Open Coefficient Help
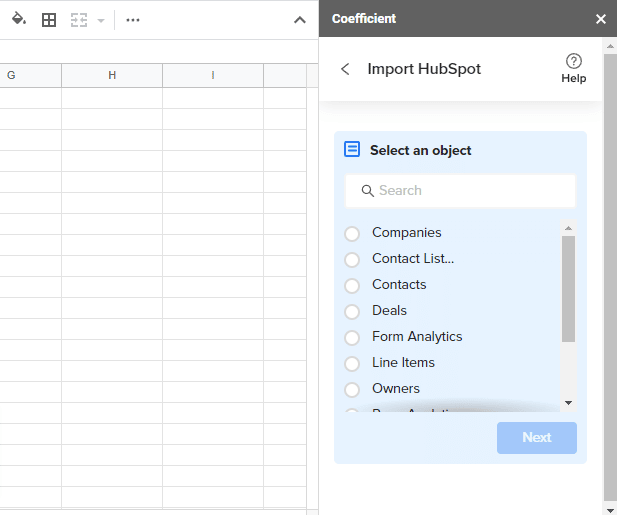617x515 pixels. tap(573, 68)
